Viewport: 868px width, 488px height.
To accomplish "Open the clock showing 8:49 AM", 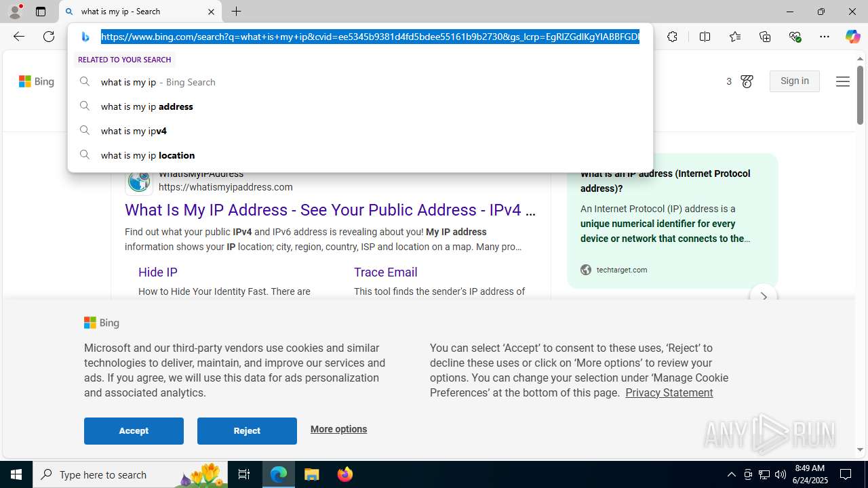I will 810,474.
